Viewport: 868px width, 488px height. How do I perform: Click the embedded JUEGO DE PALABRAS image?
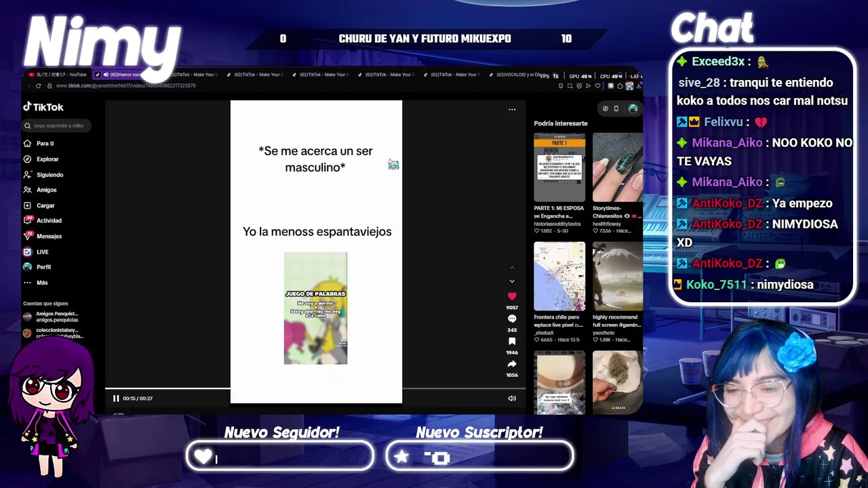(x=315, y=308)
